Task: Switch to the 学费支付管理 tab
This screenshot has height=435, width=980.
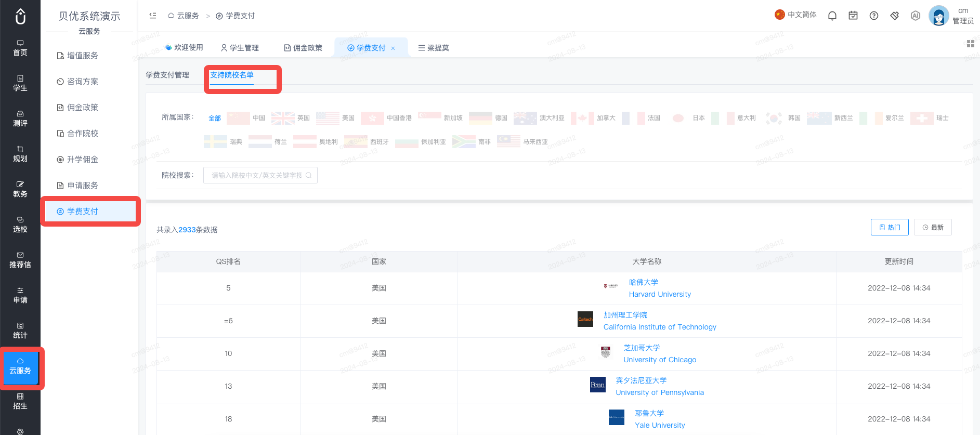Action: (167, 75)
